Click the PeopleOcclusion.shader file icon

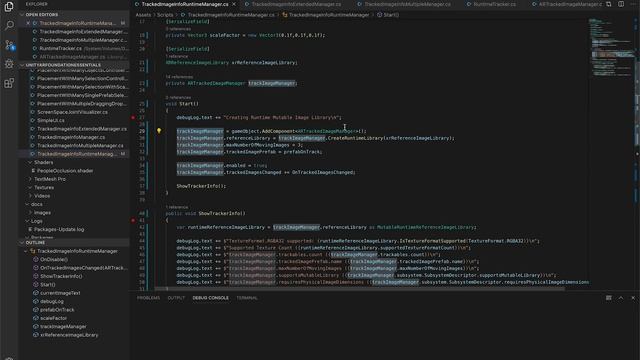tap(33, 171)
